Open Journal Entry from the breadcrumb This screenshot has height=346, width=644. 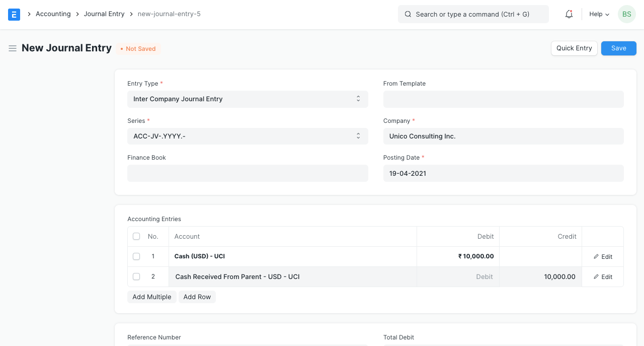pos(104,14)
